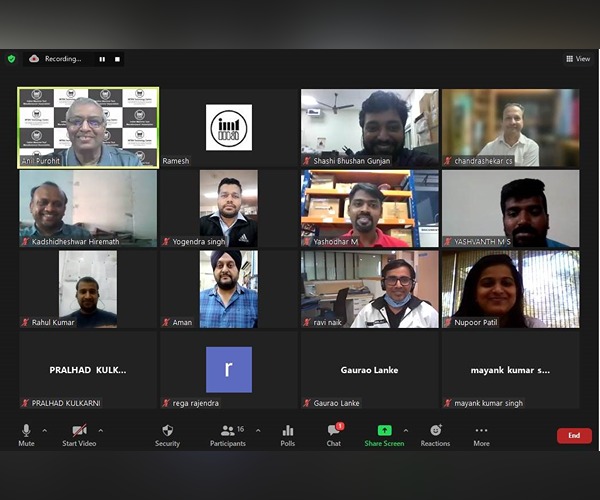
Task: Mute the microphone
Action: [x=26, y=431]
